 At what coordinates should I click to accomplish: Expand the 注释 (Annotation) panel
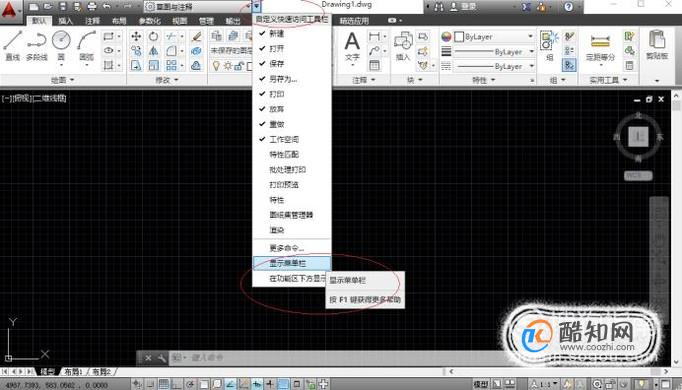coord(364,80)
